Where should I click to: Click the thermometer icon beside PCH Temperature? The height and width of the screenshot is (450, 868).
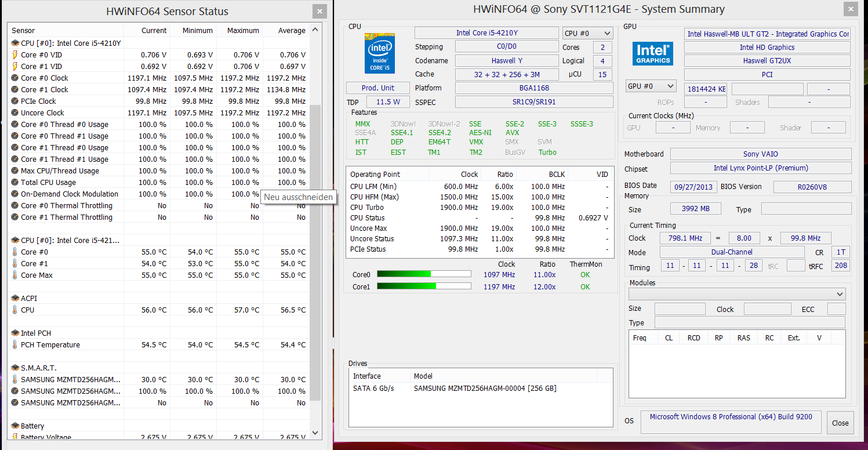click(x=15, y=344)
